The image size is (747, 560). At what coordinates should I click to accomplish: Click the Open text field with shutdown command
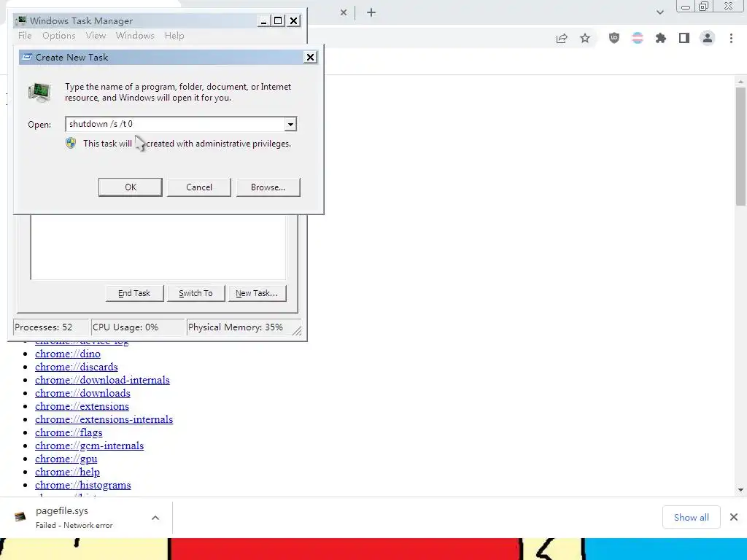(x=175, y=124)
